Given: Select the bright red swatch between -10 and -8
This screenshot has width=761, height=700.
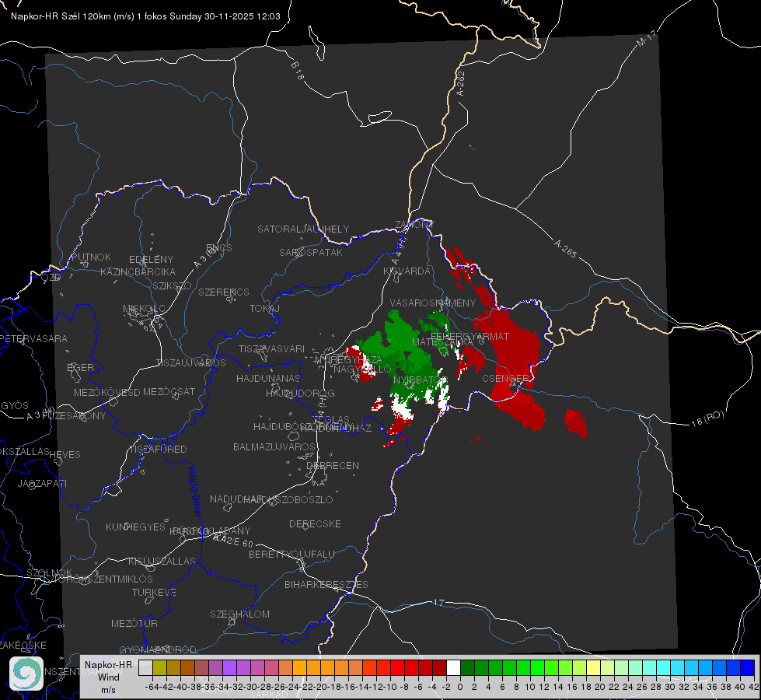Looking at the screenshot, I should click(397, 668).
